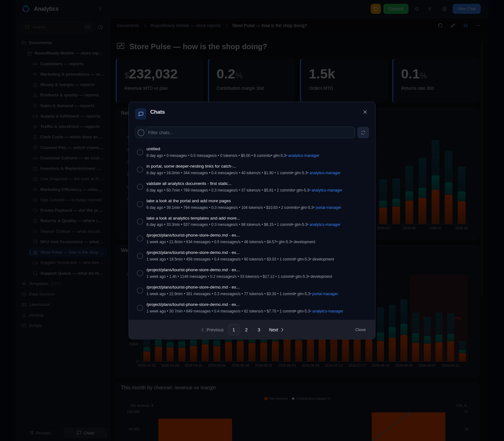Switch to the Prompts tab at the sidebar bottom
Screen dimensions: 504x441
(x=40, y=433)
